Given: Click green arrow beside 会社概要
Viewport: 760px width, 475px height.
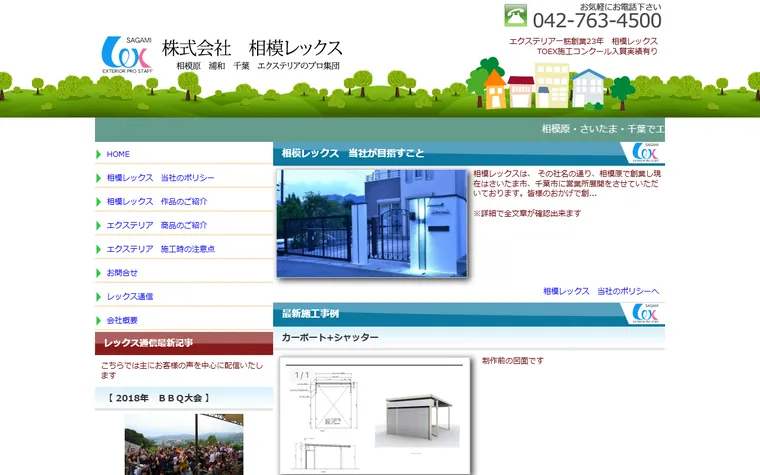Looking at the screenshot, I should click(98, 320).
